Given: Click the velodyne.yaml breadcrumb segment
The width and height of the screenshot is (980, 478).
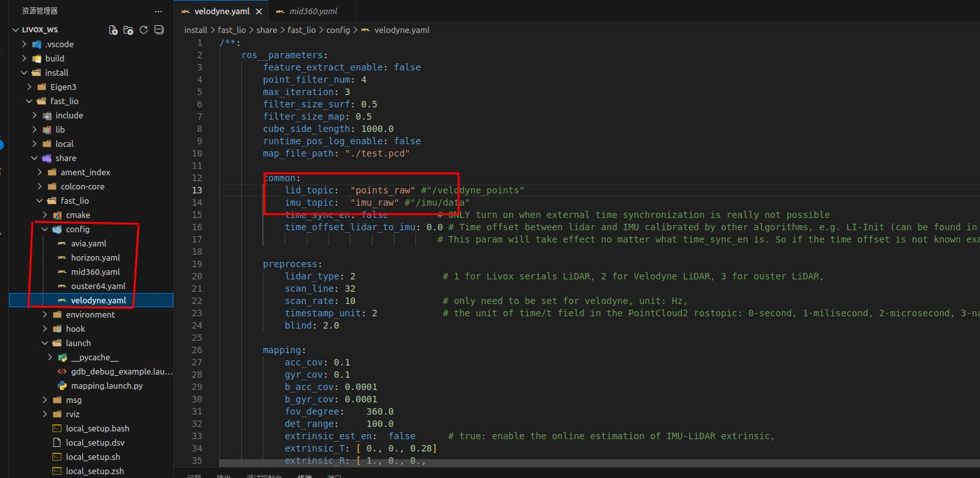Looking at the screenshot, I should 402,30.
